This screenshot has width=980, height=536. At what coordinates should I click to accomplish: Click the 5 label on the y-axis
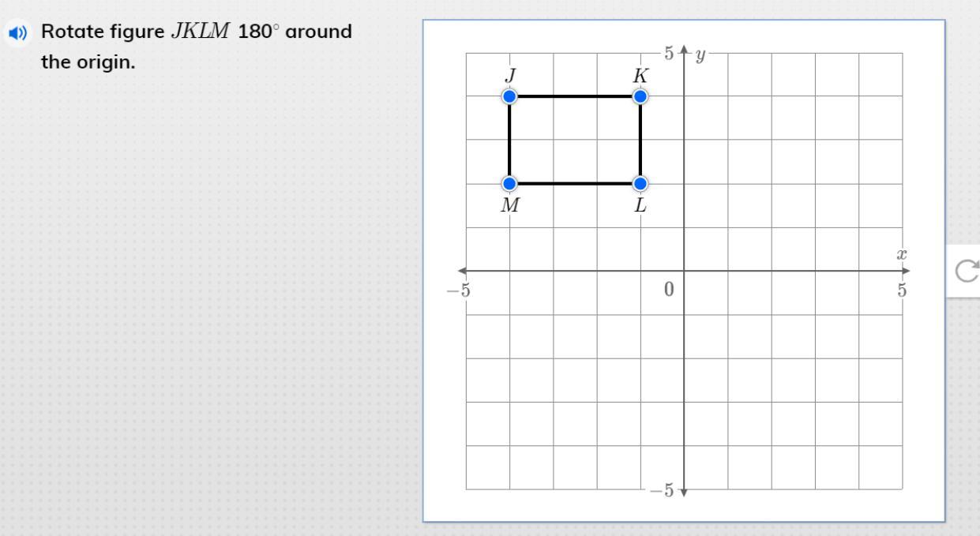668,54
